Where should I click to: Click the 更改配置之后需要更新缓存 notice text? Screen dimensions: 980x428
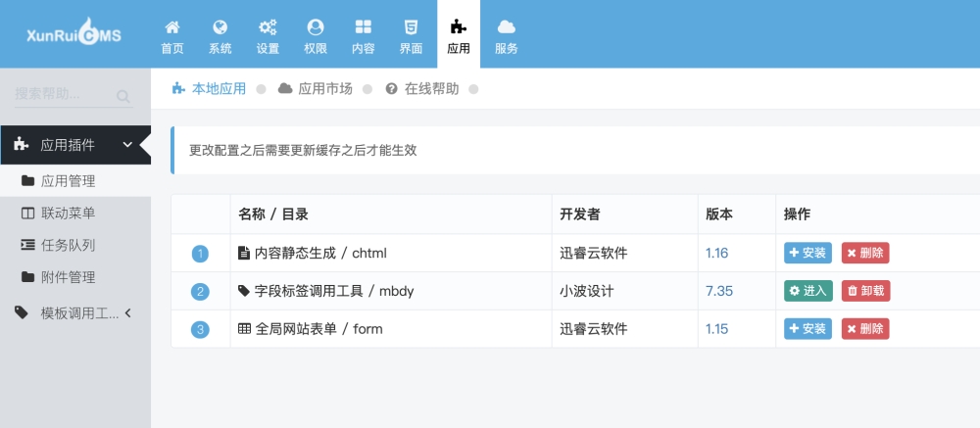303,151
